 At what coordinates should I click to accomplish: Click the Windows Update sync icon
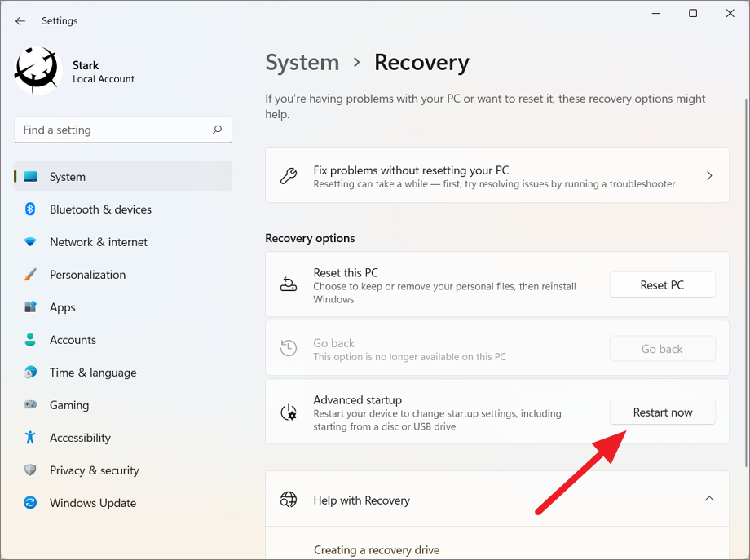pos(30,503)
